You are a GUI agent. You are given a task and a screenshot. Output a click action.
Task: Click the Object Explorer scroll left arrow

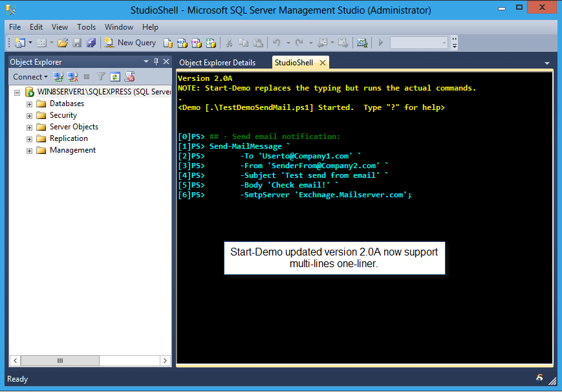pyautogui.click(x=16, y=360)
